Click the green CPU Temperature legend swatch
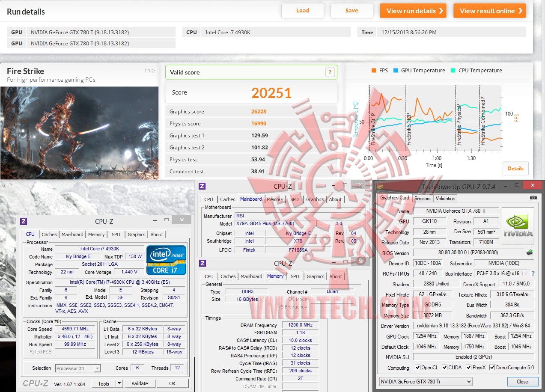 tap(453, 71)
